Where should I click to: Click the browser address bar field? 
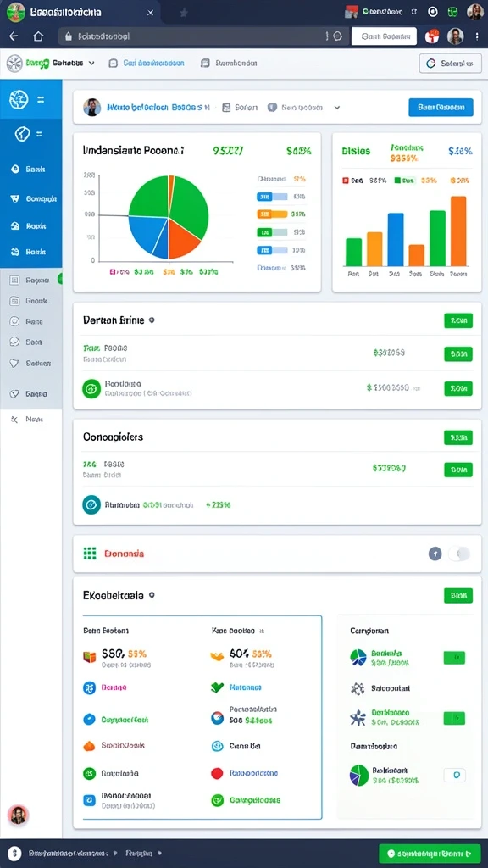click(202, 36)
